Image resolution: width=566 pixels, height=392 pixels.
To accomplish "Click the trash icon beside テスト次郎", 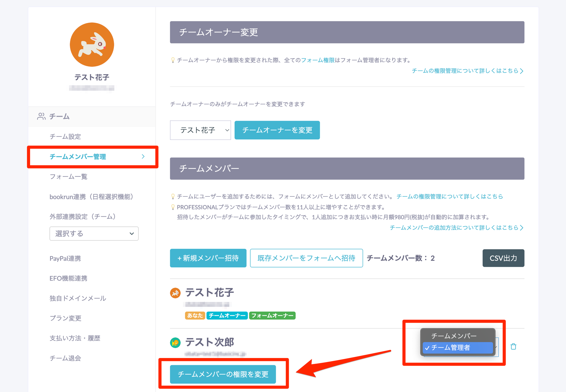I will coord(513,346).
